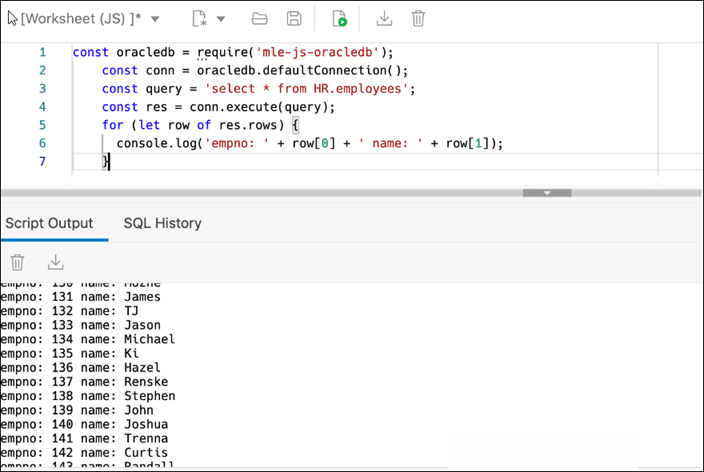The height and width of the screenshot is (472, 704).
Task: Download the editor contents from the top toolbar
Action: [384, 19]
